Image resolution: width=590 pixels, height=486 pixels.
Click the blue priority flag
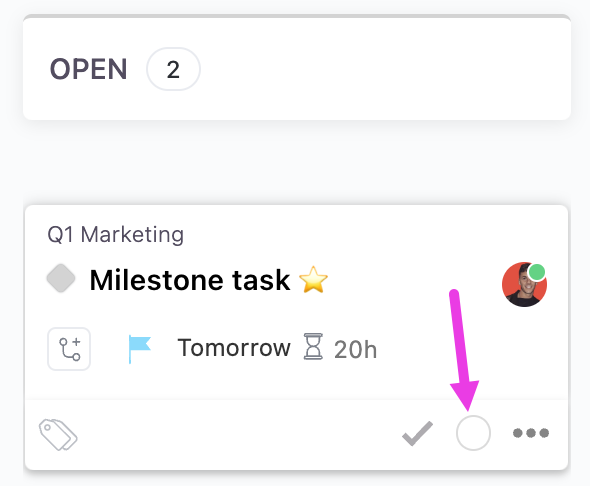click(139, 349)
